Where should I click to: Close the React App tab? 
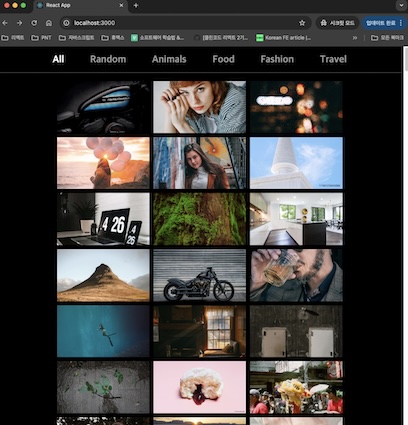coord(121,5)
